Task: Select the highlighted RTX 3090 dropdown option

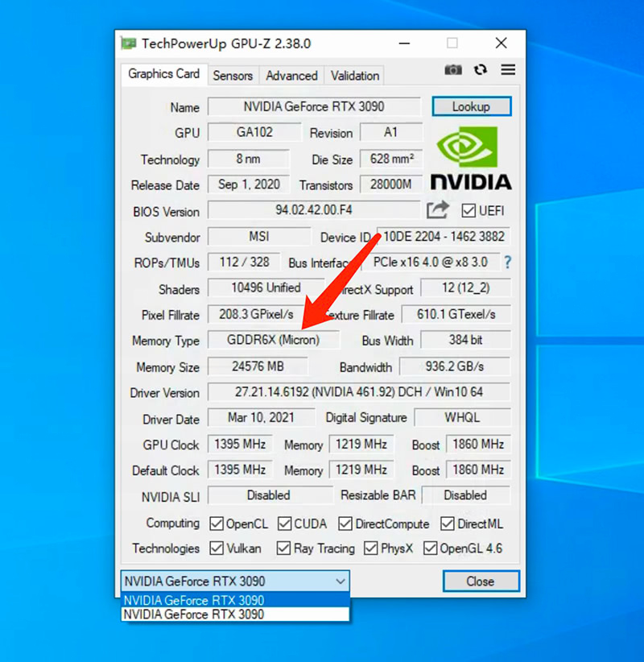Action: (236, 600)
